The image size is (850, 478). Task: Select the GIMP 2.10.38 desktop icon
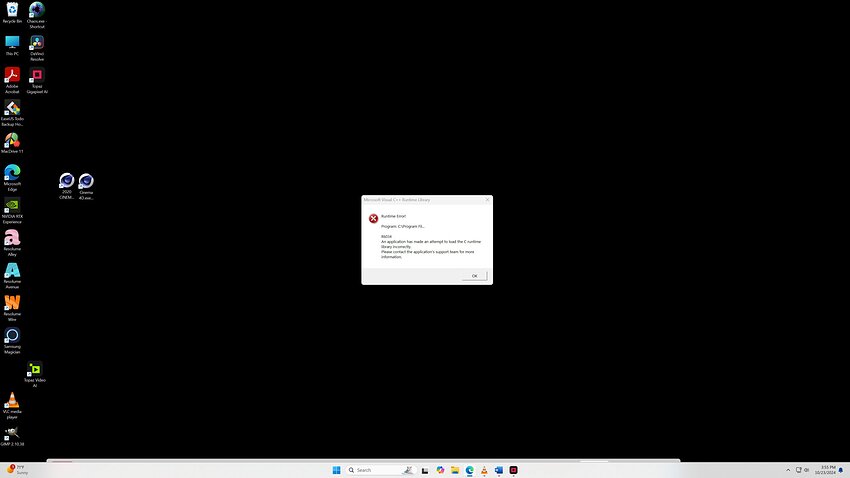pyautogui.click(x=12, y=436)
